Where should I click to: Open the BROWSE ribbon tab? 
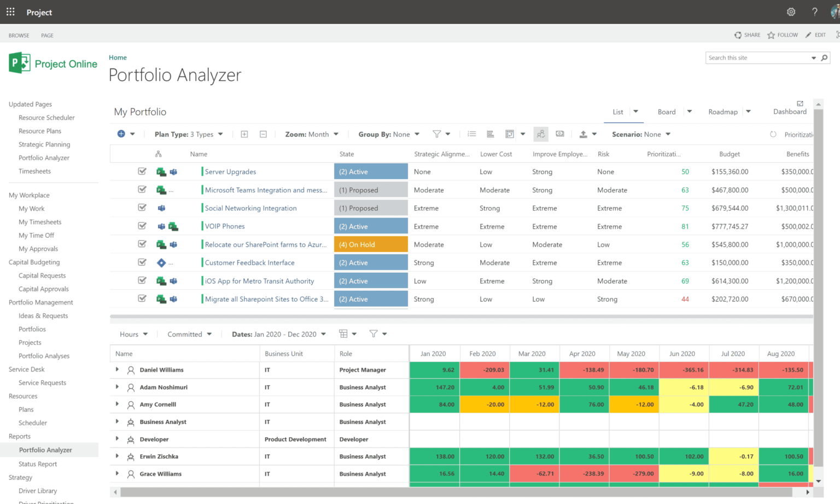(x=19, y=36)
